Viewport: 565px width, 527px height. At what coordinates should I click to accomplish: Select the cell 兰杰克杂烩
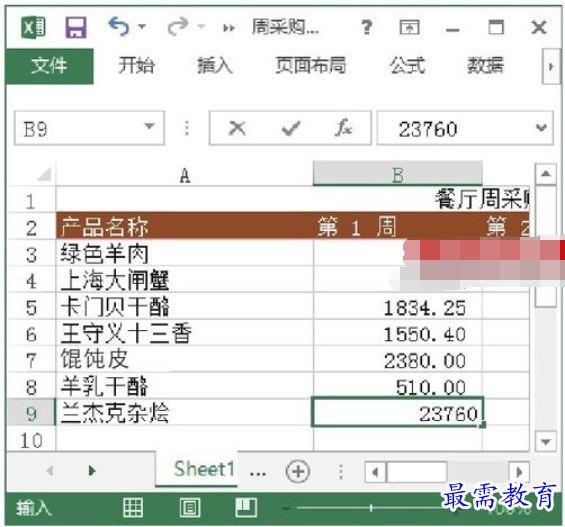coord(184,412)
